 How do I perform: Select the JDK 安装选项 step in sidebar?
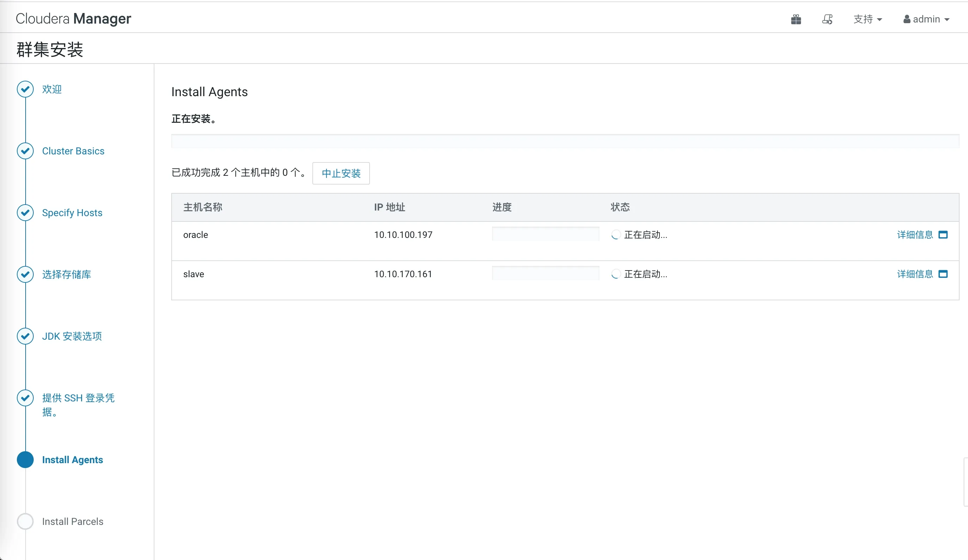(72, 336)
